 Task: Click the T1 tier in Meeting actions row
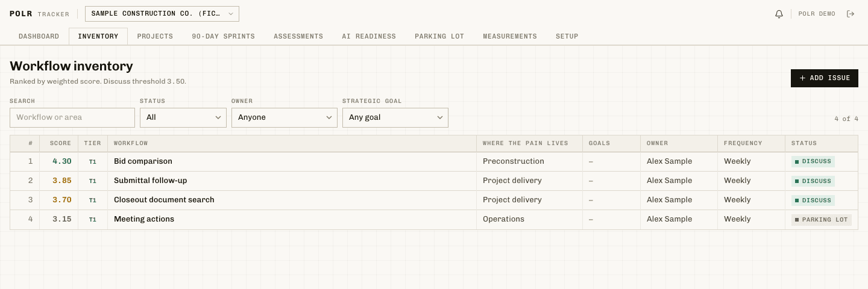coord(92,220)
